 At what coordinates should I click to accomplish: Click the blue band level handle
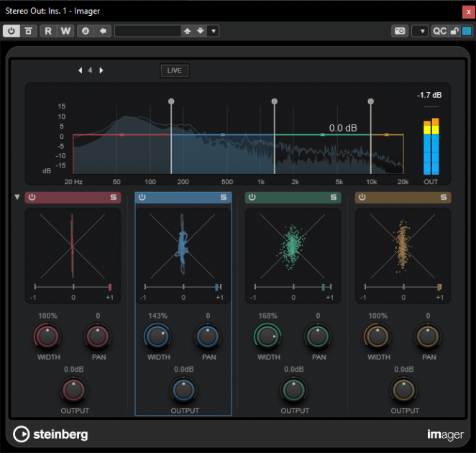tap(223, 134)
